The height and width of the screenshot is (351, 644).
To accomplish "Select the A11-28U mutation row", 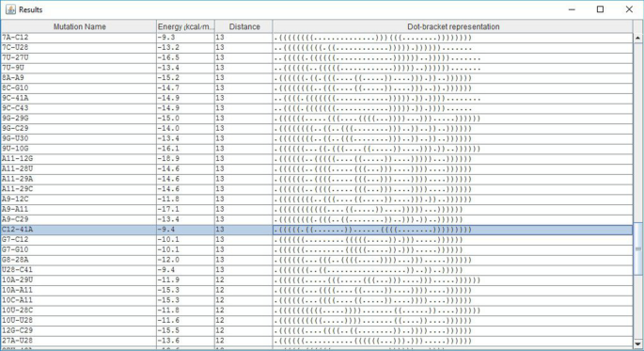I will [x=317, y=169].
